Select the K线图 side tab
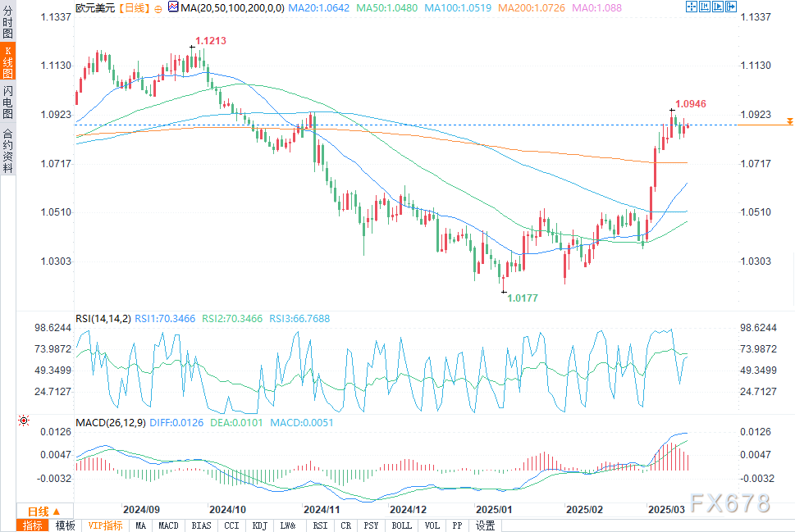The height and width of the screenshot is (532, 795). pyautogui.click(x=7, y=61)
